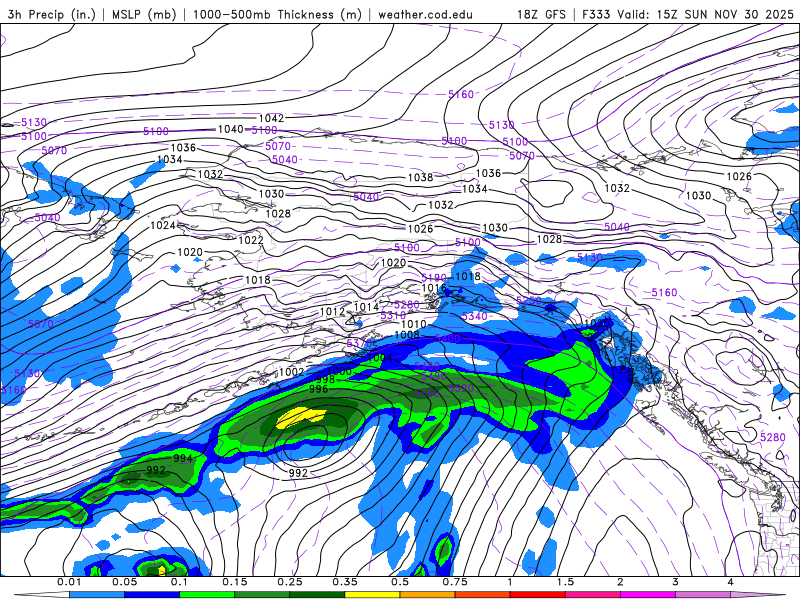The height and width of the screenshot is (600, 800).
Task: Click the dark blue 0.05 precipitation legend swatch
Action: pyautogui.click(x=152, y=595)
